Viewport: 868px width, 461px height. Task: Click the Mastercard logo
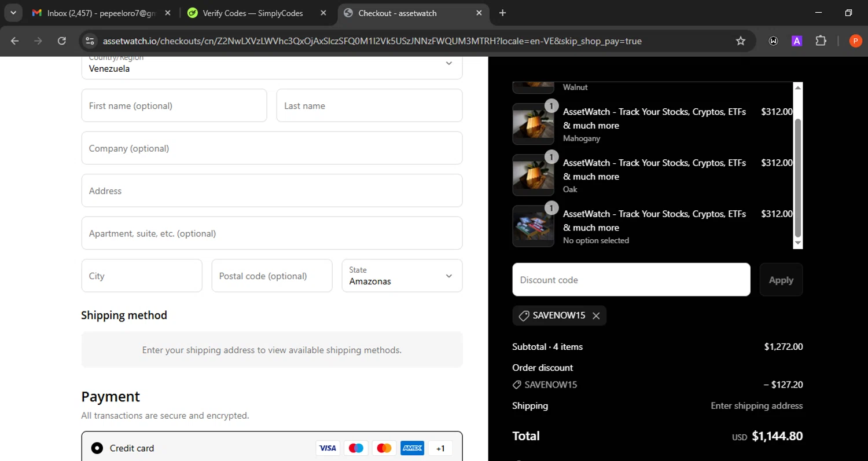(x=384, y=448)
